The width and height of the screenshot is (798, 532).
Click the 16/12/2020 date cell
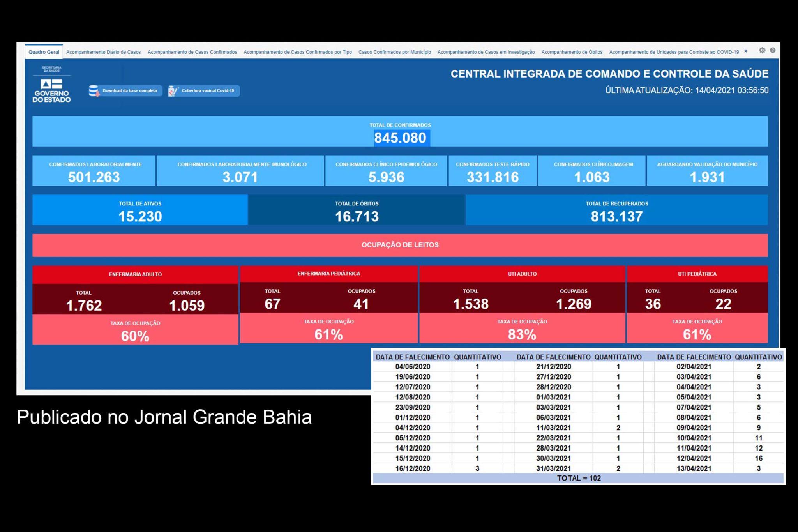[x=413, y=468]
